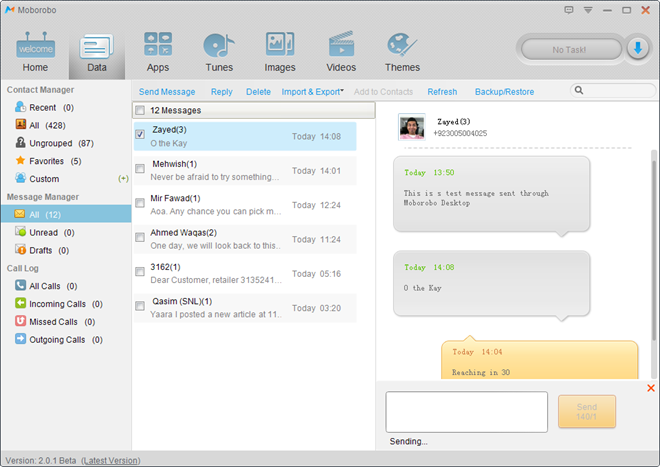660x467 pixels.
Task: Open the Qasim (SNL)(1) conversation
Action: tap(245, 308)
